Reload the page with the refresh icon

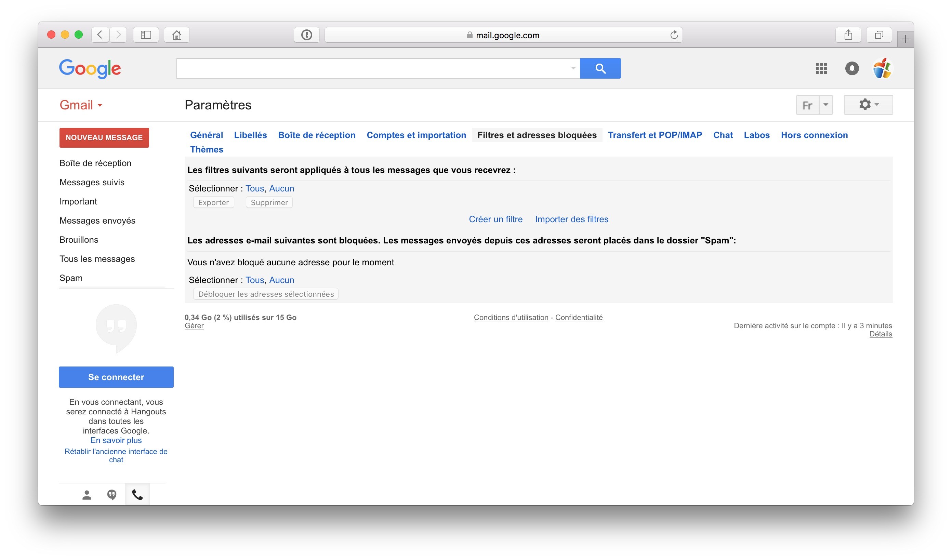click(x=674, y=35)
